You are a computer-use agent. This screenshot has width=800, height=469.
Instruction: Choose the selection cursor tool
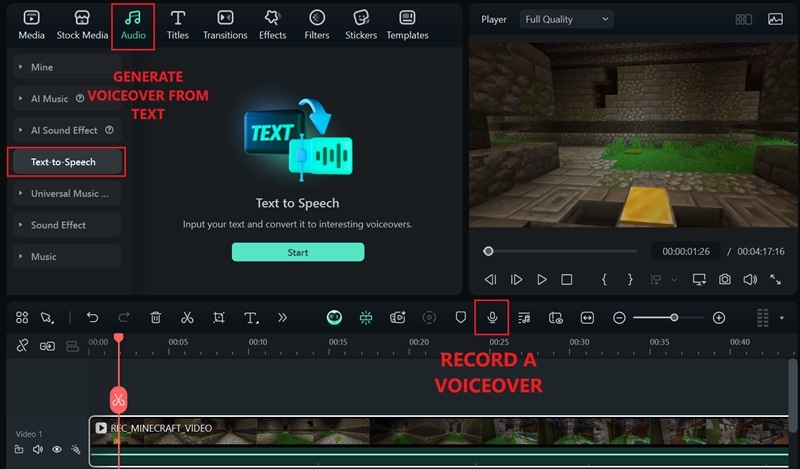point(47,318)
